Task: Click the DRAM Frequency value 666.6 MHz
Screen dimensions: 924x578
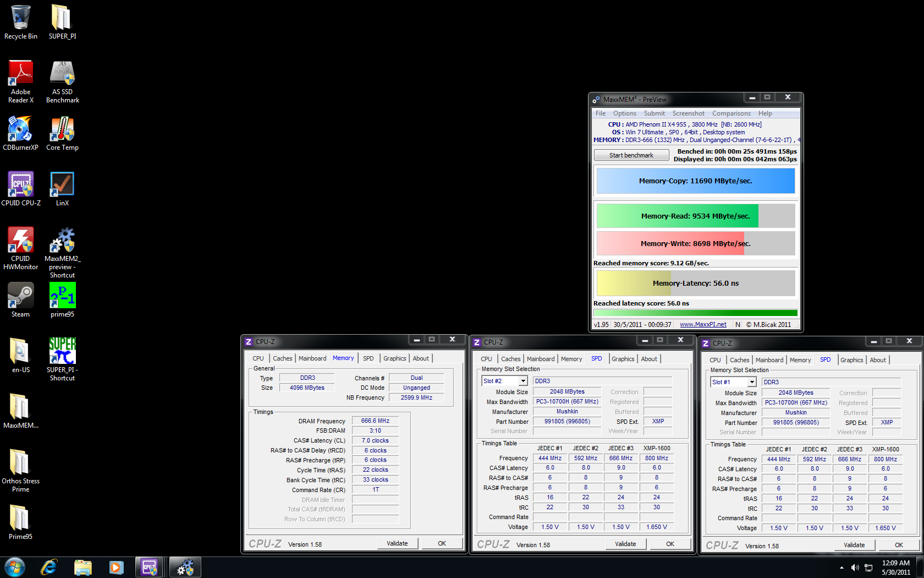Action: [375, 421]
